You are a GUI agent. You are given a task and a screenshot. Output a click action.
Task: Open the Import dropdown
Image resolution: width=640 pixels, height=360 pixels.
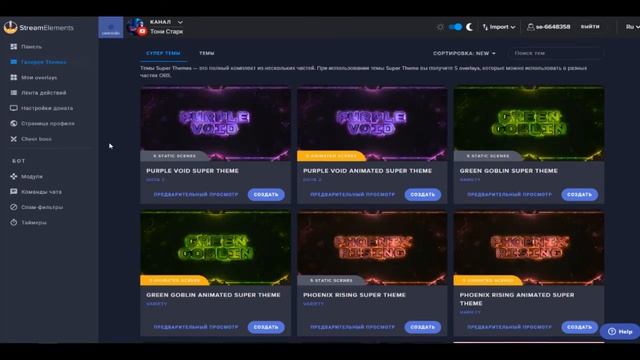tap(499, 27)
